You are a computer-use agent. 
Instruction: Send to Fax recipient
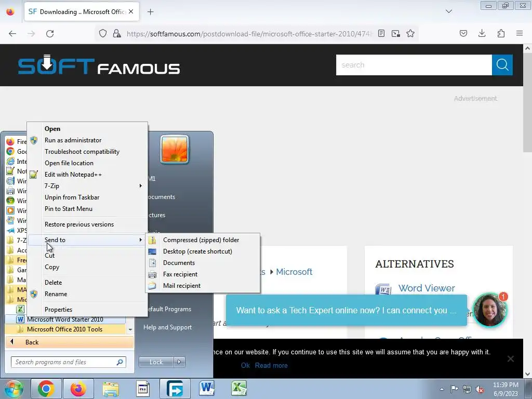(x=203, y=274)
